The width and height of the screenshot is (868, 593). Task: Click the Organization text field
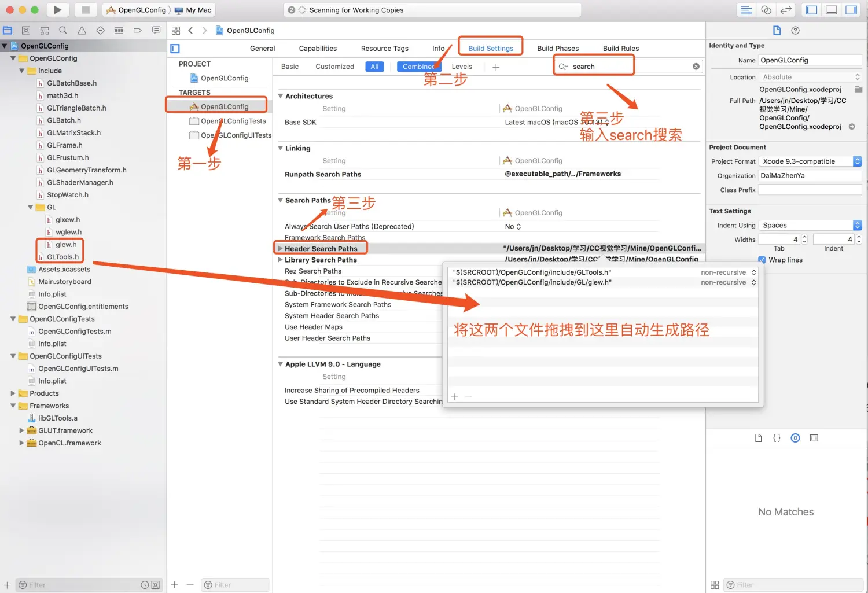click(x=810, y=176)
